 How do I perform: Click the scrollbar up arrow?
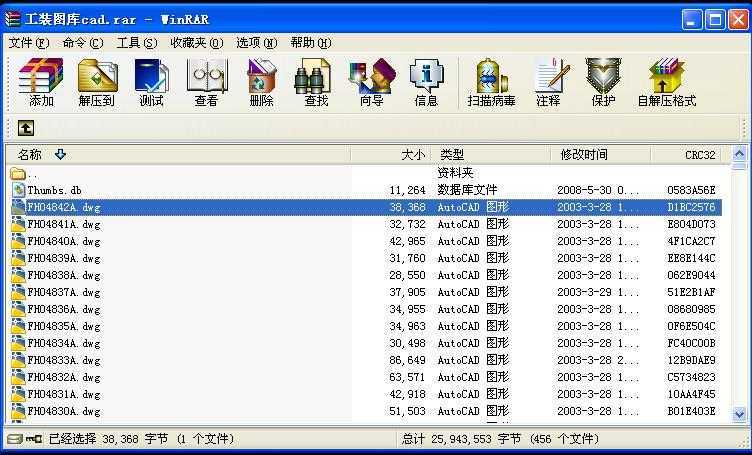739,154
